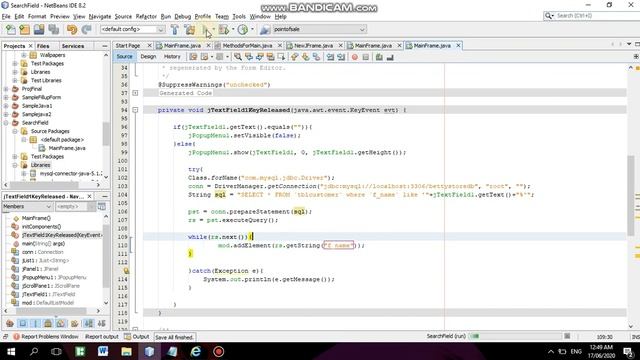Image resolution: width=640 pixels, height=360 pixels.
Task: Collapse the SearchField project node
Action: [6, 123]
